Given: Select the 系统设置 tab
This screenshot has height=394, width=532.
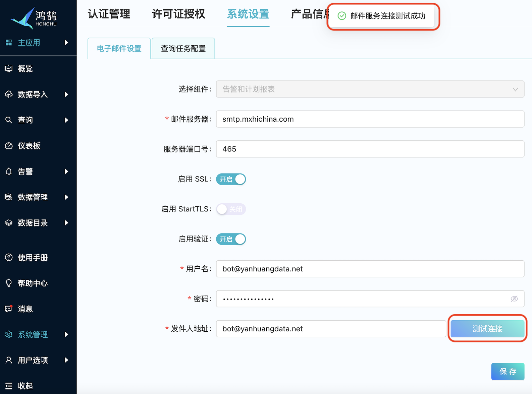Looking at the screenshot, I should pos(248,14).
